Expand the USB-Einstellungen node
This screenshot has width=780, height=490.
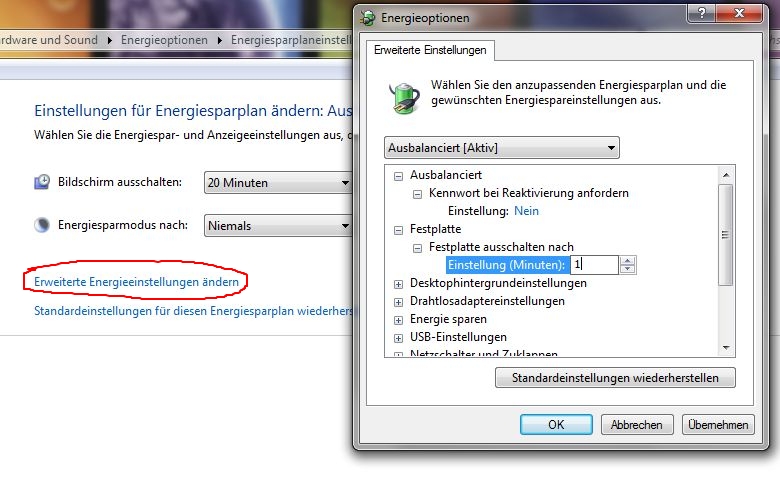[398, 338]
